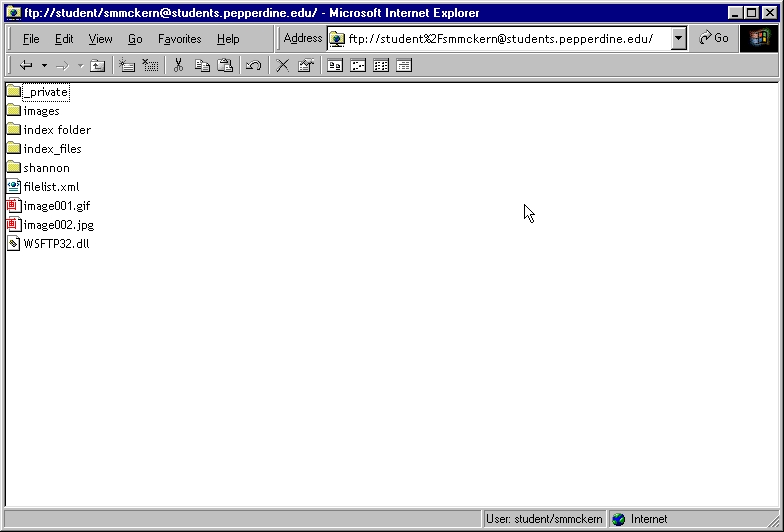Select the _private folder icon

coord(14,92)
